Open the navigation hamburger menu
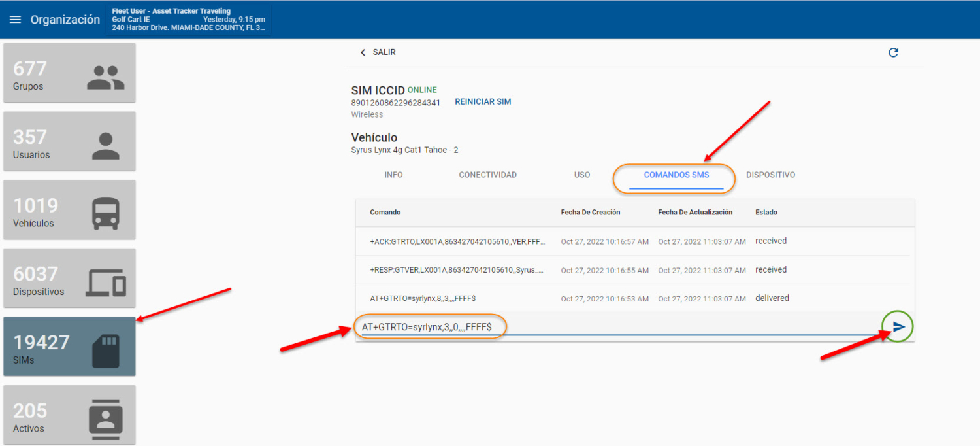Image resolution: width=980 pixels, height=446 pixels. [15, 19]
